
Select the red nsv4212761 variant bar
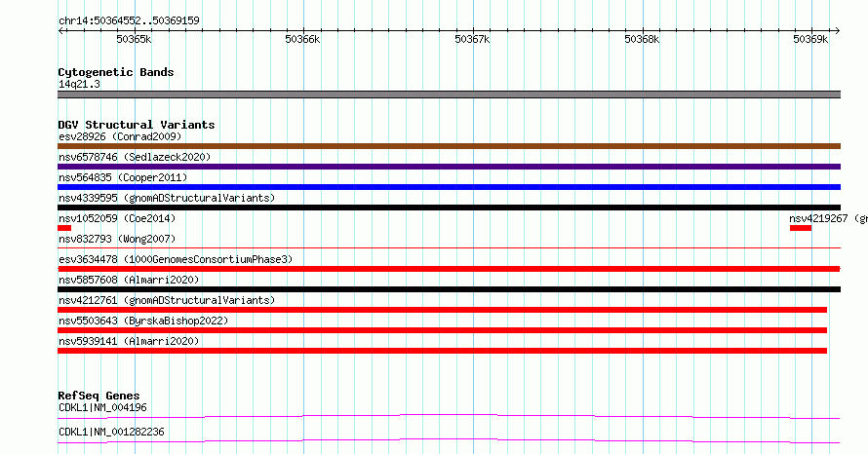pyautogui.click(x=443, y=310)
